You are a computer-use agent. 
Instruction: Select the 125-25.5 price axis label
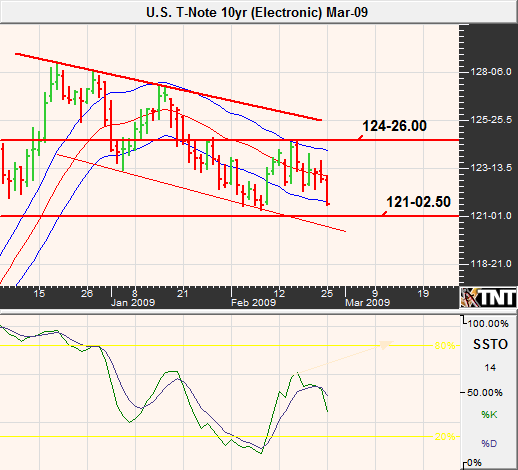pos(490,120)
